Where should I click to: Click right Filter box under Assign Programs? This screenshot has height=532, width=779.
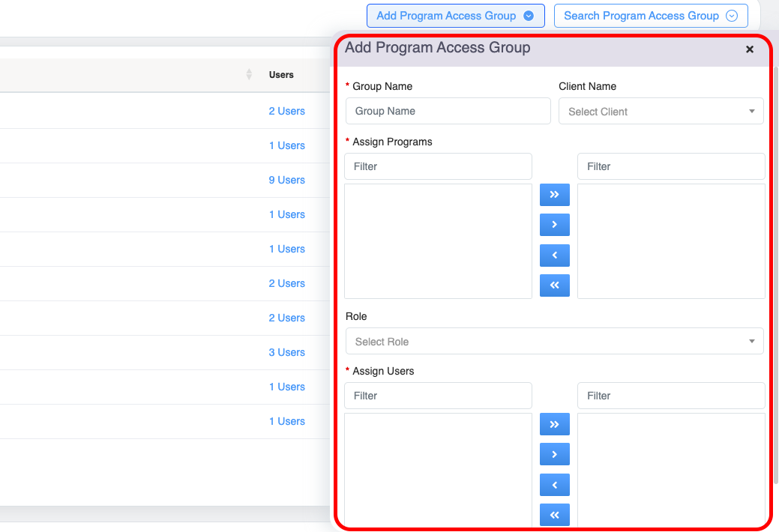pyautogui.click(x=671, y=166)
